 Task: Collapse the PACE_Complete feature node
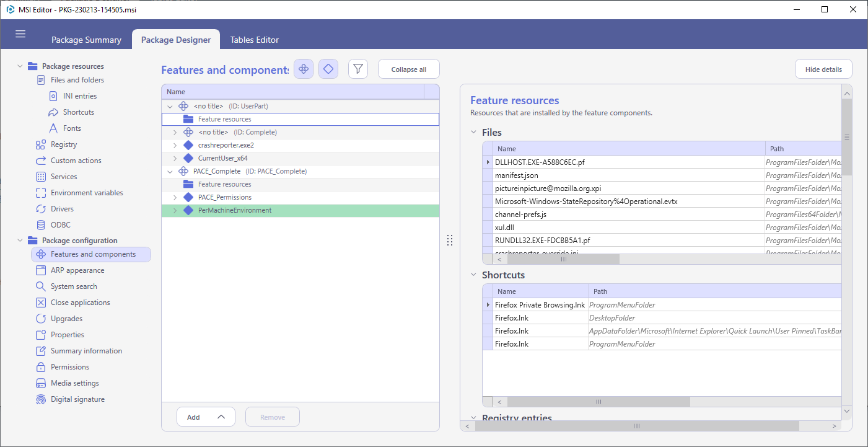(x=170, y=171)
